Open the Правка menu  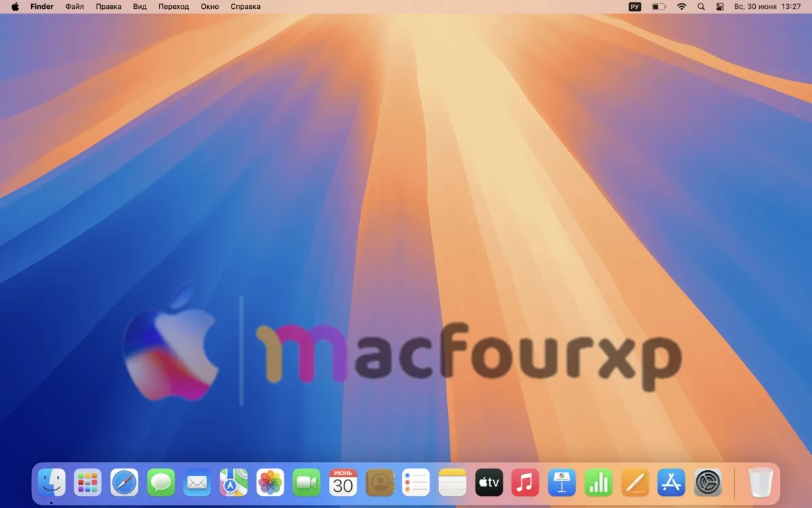coord(109,7)
